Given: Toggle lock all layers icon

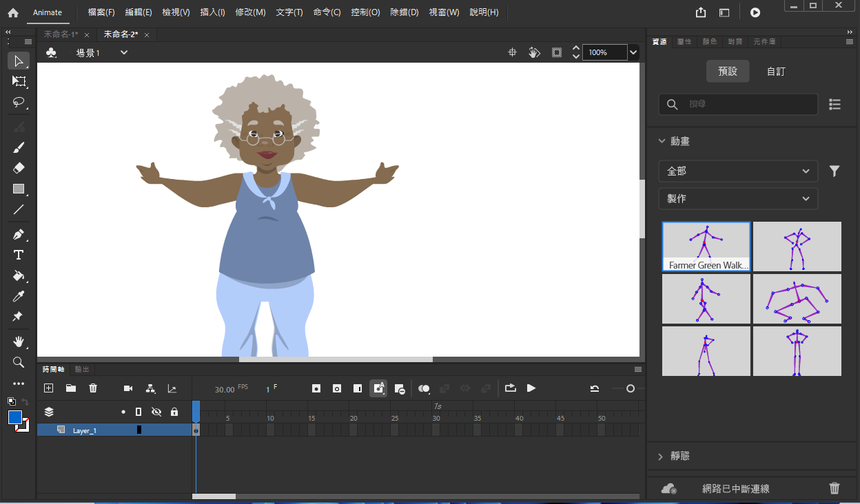Looking at the screenshot, I should [x=174, y=412].
